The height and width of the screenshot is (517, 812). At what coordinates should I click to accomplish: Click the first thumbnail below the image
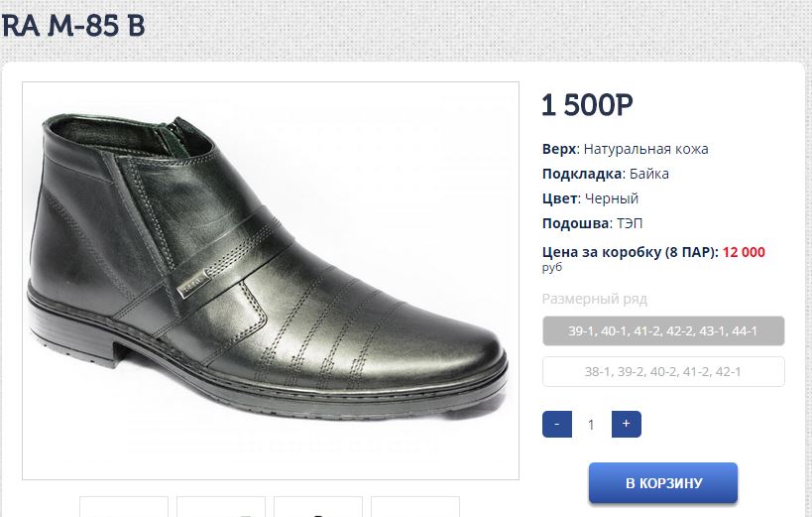124,507
